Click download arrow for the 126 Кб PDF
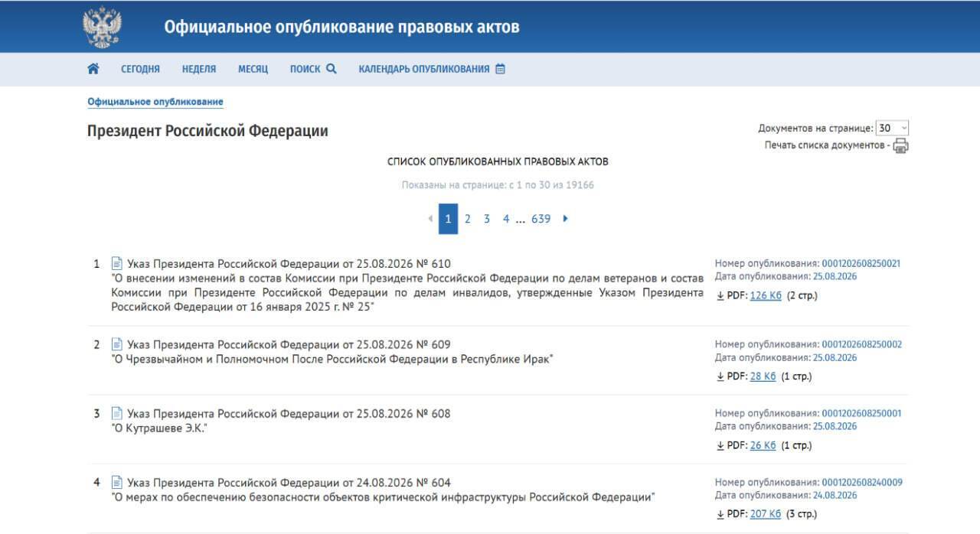Image resolution: width=980 pixels, height=534 pixels. [720, 296]
